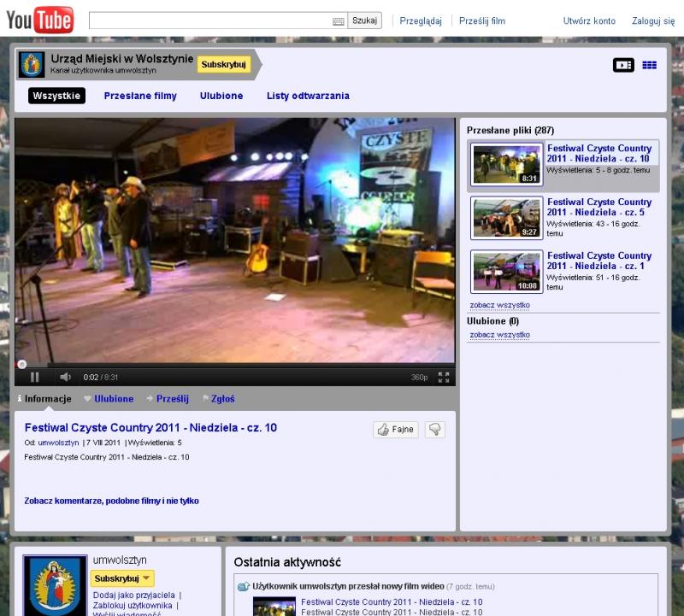Click Zaloguj się link
The height and width of the screenshot is (616, 684).
(653, 21)
